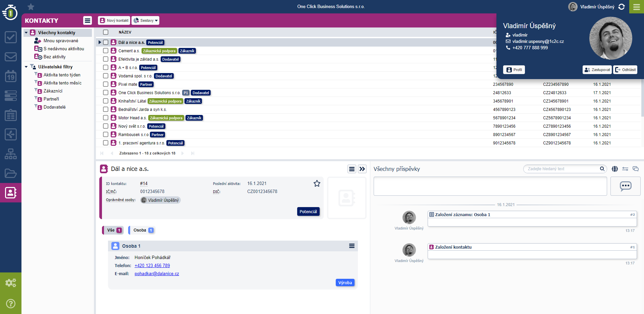
Task: Select Mnou spravované filter
Action: [61, 41]
